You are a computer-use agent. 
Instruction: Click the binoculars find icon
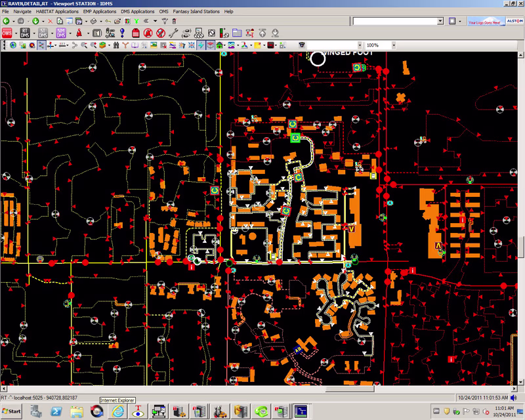click(116, 45)
